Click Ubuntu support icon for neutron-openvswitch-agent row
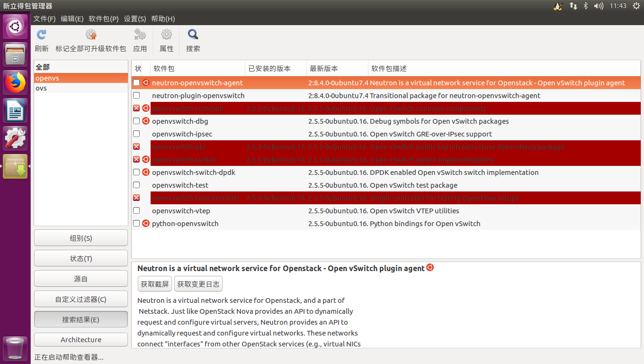This screenshot has height=364, width=644. [x=146, y=82]
